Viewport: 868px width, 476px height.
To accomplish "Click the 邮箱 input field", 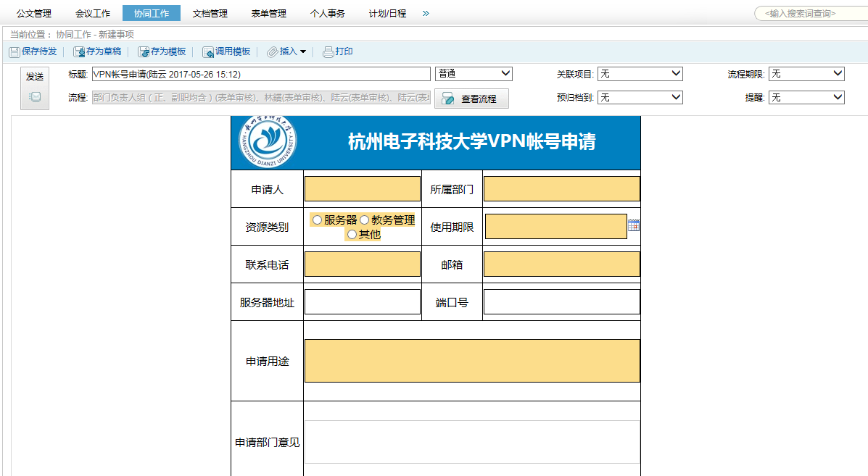I will pyautogui.click(x=562, y=264).
